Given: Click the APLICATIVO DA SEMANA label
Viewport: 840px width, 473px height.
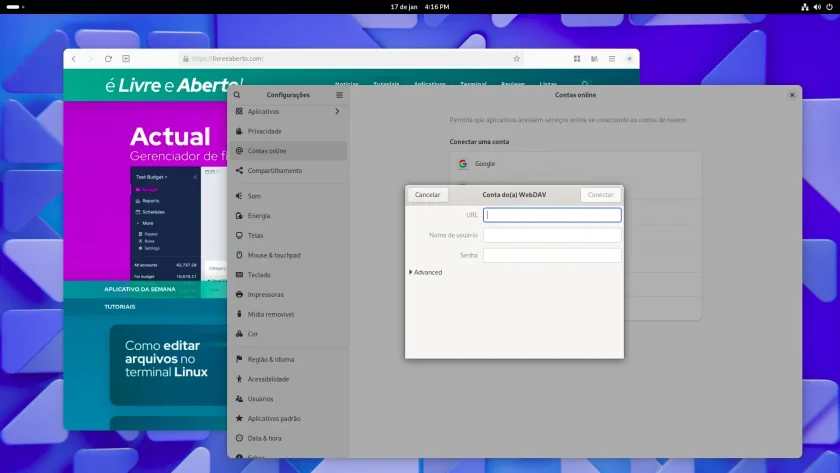Looking at the screenshot, I should [x=140, y=289].
